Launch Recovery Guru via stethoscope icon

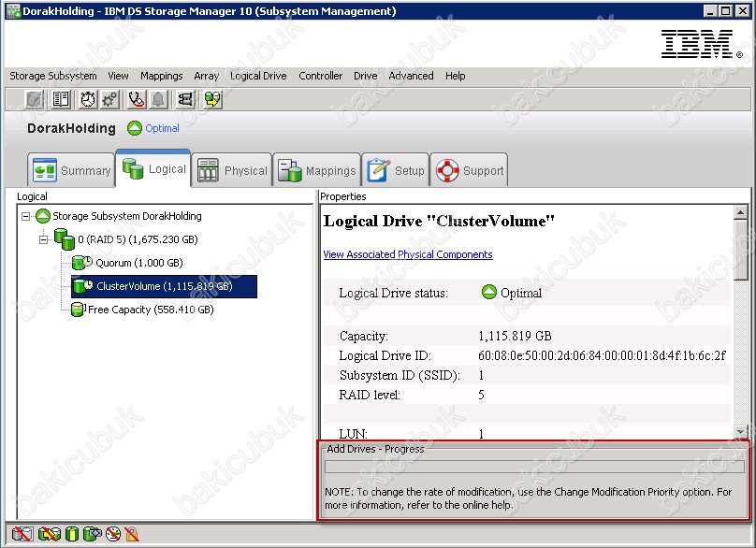coord(137,99)
